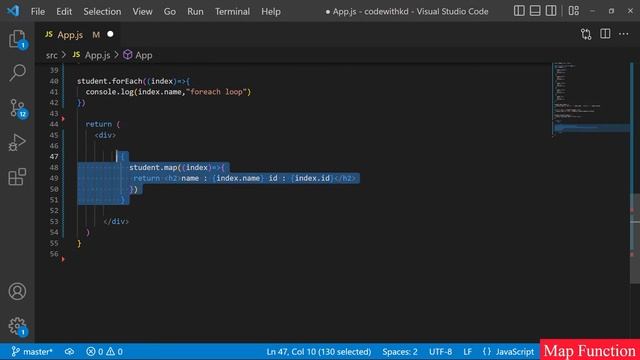The image size is (640, 360).
Task: Click the modified M indicator on tab
Action: point(96,35)
